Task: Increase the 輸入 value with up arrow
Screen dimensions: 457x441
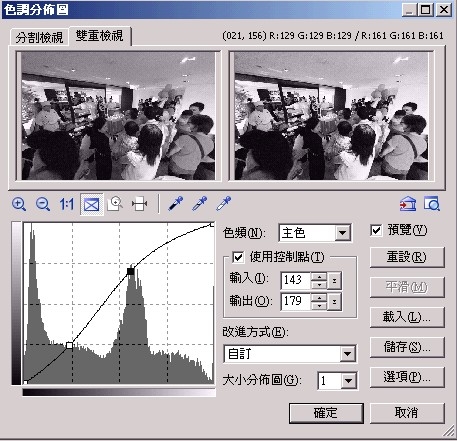Action: [x=319, y=276]
